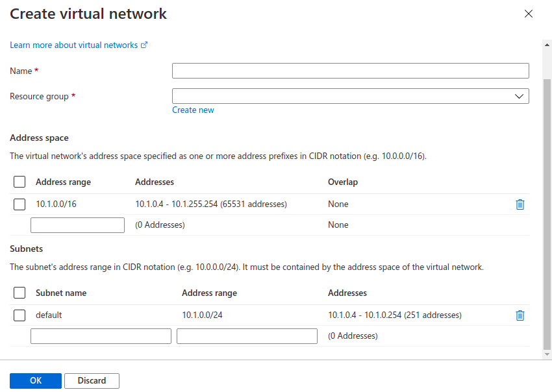Tick the default subnet checkbox

coord(19,315)
